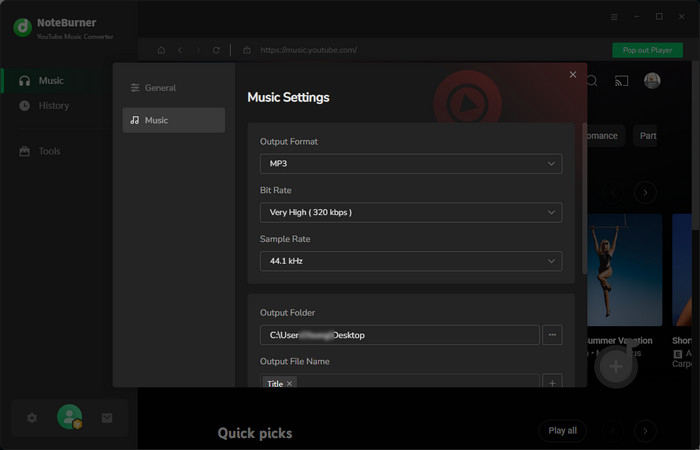Click the settings dialog vertical scrollbar
Screen dimensions: 700x450
pyautogui.click(x=584, y=200)
